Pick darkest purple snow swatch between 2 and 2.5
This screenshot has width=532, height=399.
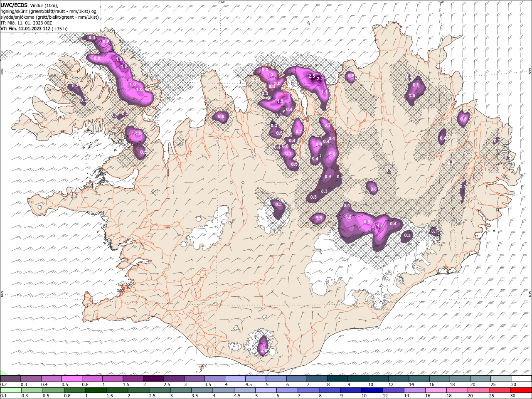point(153,379)
